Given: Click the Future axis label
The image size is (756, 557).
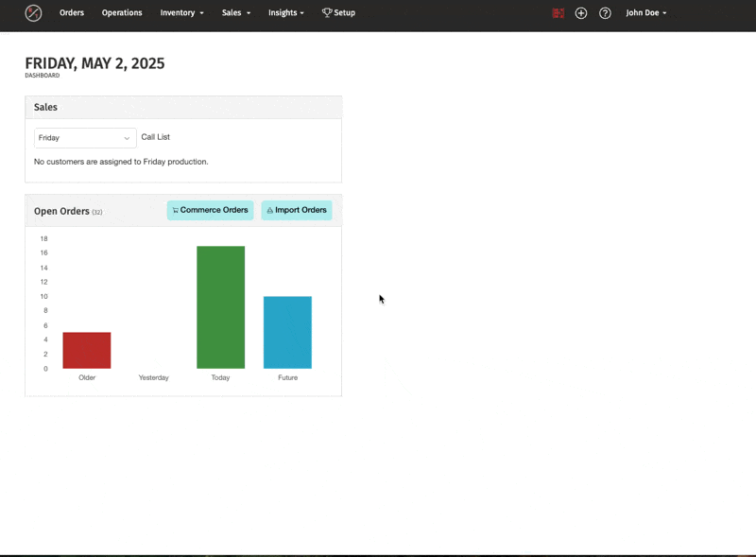Looking at the screenshot, I should pos(287,377).
